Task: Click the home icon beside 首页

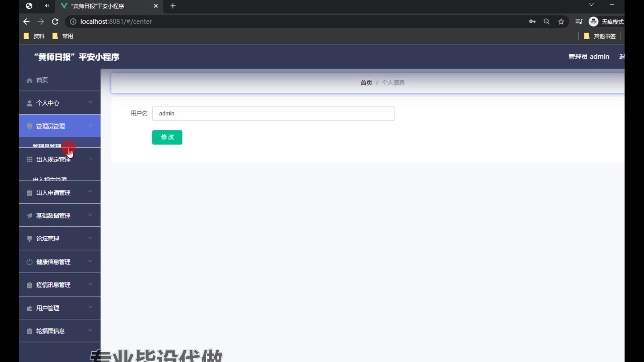Action: pyautogui.click(x=30, y=80)
